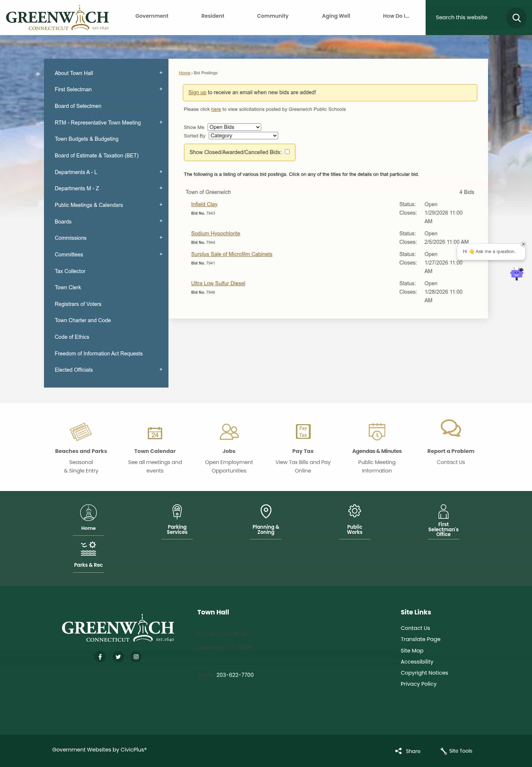Screen dimensions: 532x767
Task: Expand Elected Officials submenu
Action: [x=161, y=369]
